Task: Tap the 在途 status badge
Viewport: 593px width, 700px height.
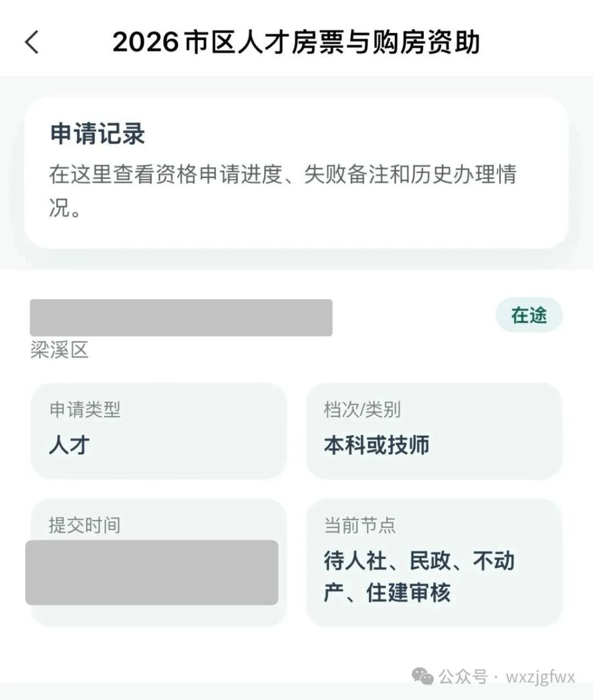Action: [x=529, y=315]
